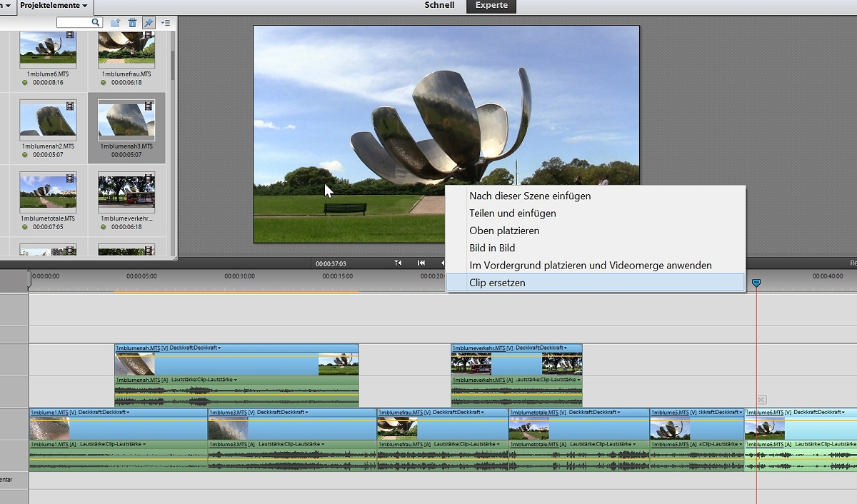Click film icon on 1mblumeverkehr.MTS thumbnail
This screenshot has height=504, width=857.
pos(149,178)
